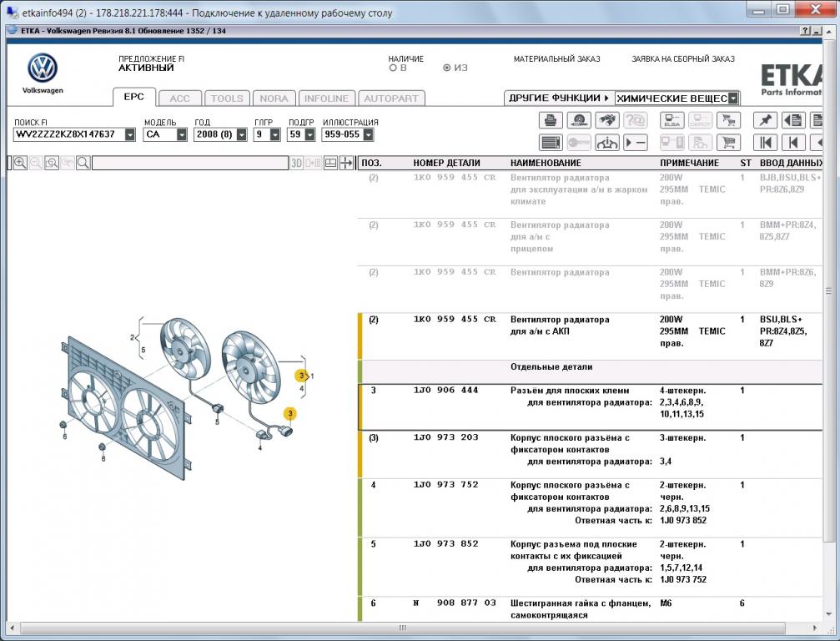Select part number 1J0 973 752 in position 4
Screen dimensions: 840x641
pos(445,484)
